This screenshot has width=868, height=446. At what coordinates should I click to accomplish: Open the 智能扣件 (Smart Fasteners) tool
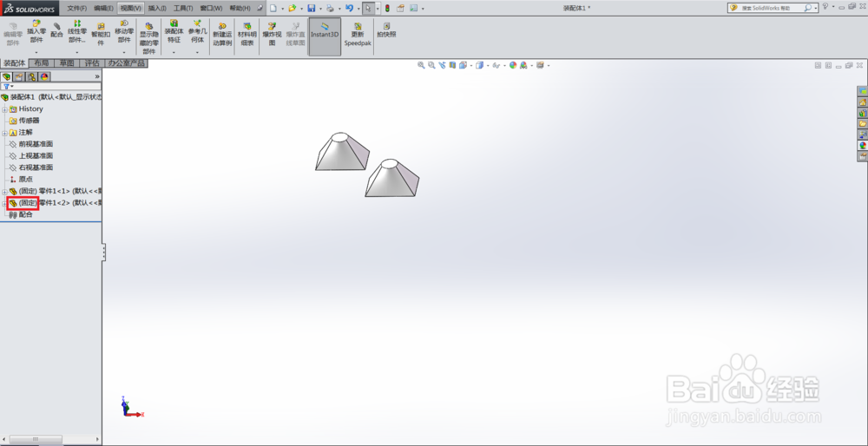(x=101, y=35)
